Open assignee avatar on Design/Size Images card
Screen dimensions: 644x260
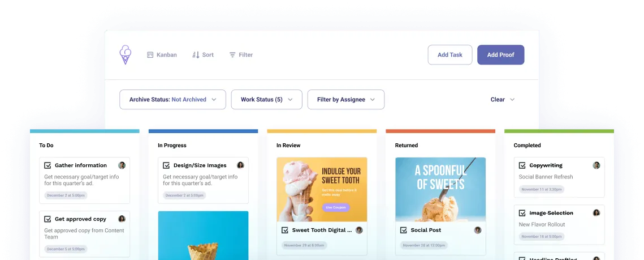tap(241, 165)
